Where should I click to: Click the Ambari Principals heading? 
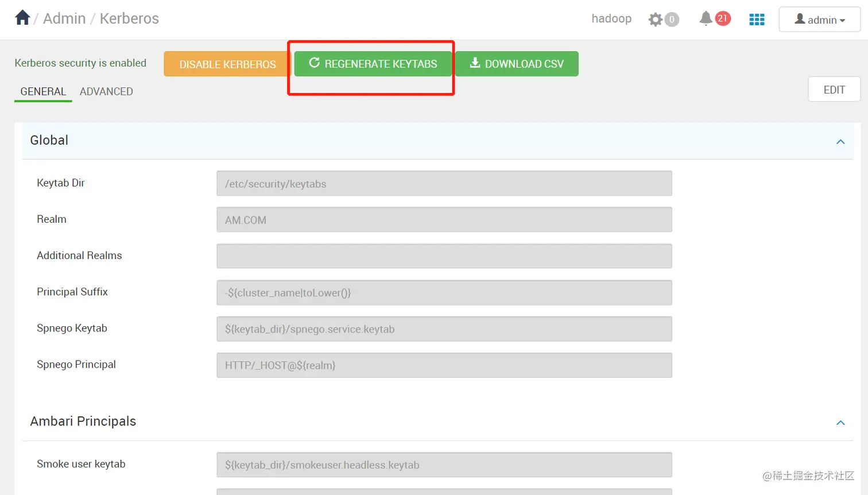83,421
